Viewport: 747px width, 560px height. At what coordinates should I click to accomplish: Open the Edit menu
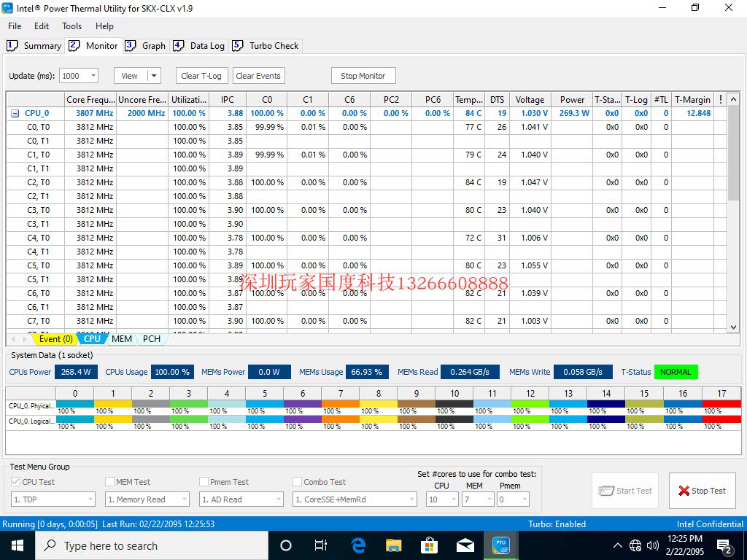click(42, 26)
